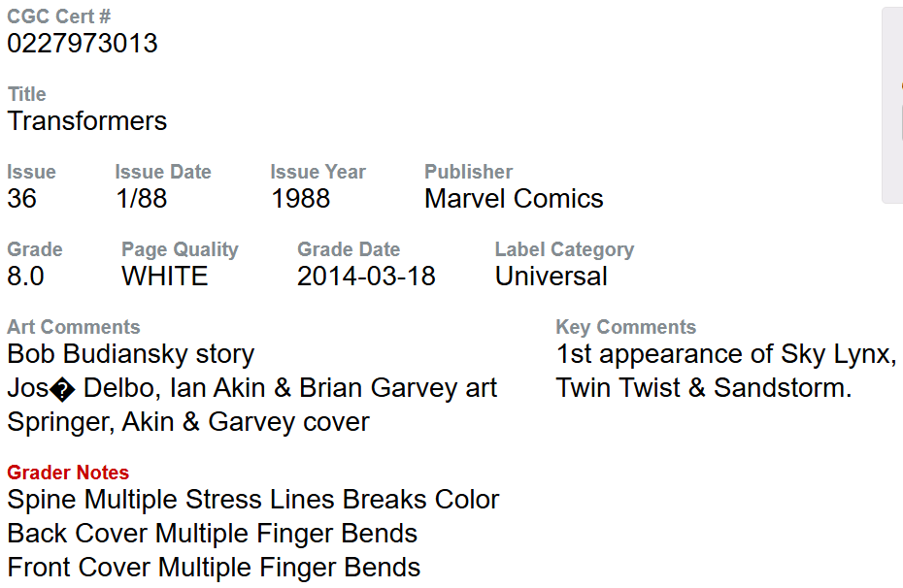The image size is (903, 588).
Task: Click the issue year 1988
Action: [x=300, y=199]
